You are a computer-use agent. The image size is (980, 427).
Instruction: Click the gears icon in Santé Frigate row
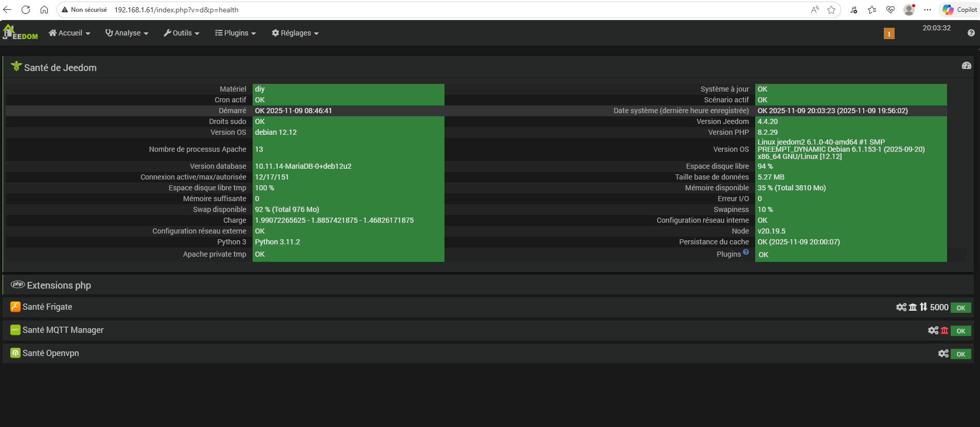coord(901,307)
